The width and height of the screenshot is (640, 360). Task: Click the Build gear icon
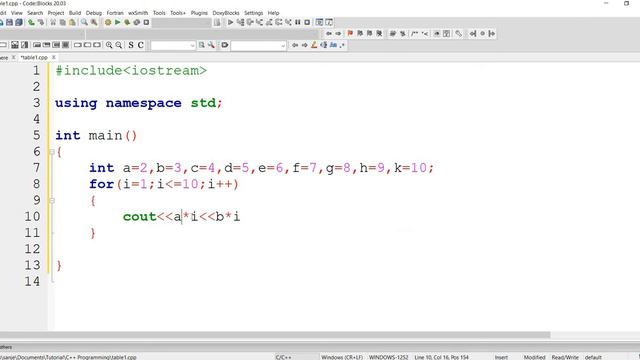[x=108, y=22]
